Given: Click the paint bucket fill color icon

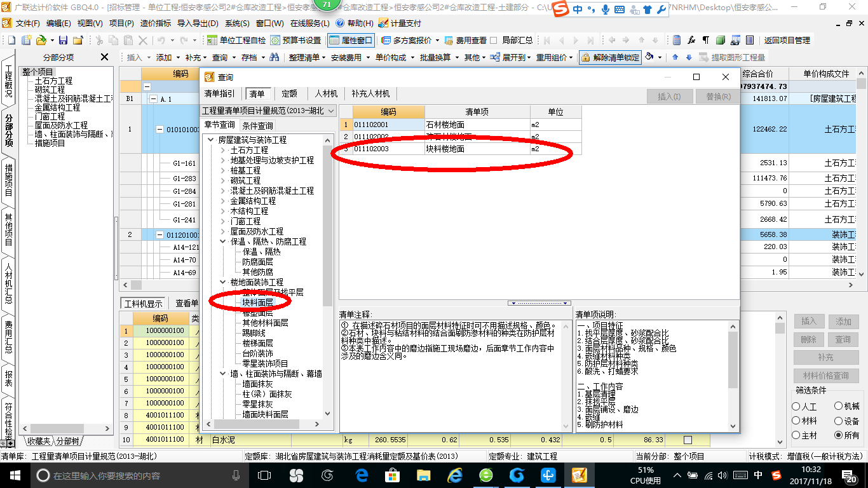Looking at the screenshot, I should tap(649, 57).
